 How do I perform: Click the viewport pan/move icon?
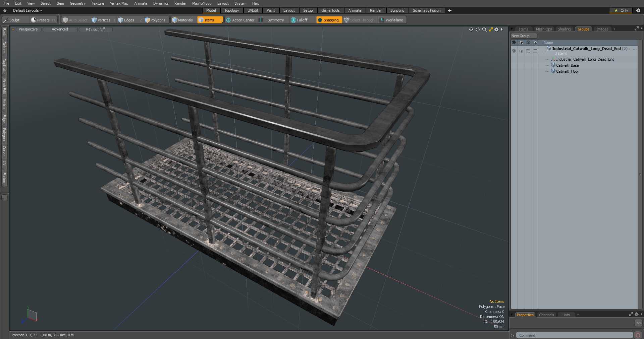click(471, 29)
